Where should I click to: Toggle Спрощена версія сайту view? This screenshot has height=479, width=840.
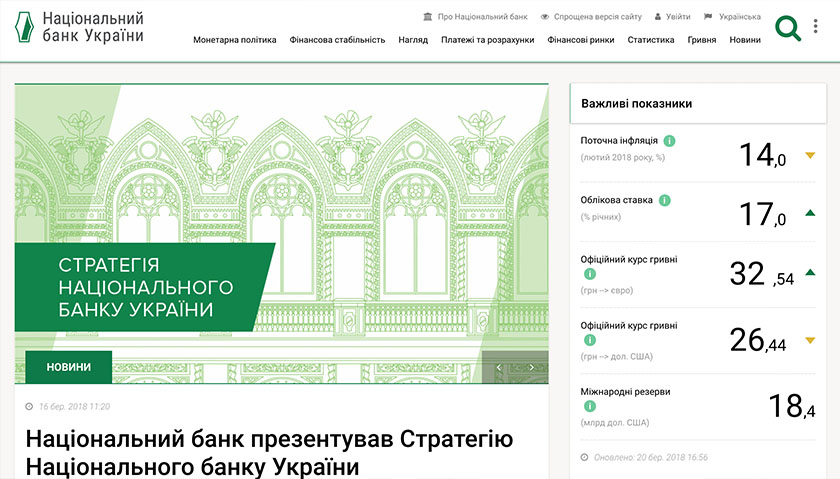coord(590,17)
